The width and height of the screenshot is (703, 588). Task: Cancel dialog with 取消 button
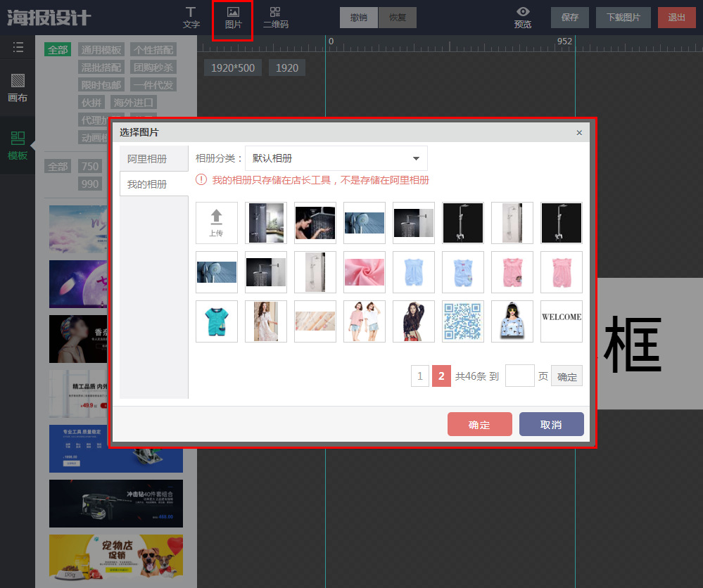(552, 424)
